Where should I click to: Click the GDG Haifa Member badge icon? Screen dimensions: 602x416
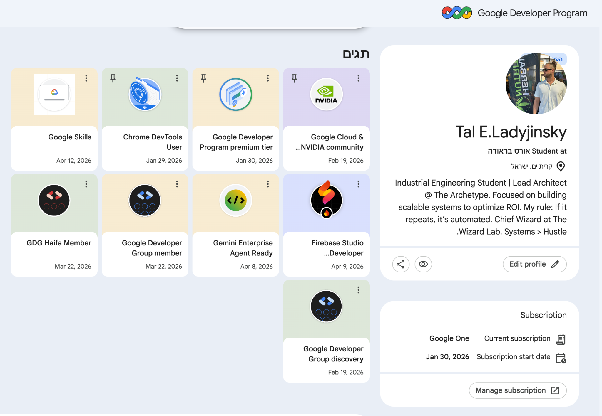coord(54,200)
